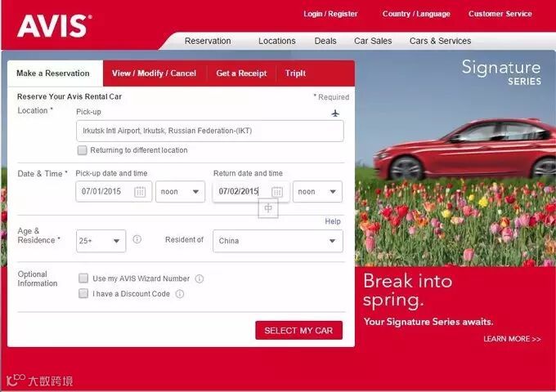Open the TripIt tab

[x=295, y=73]
